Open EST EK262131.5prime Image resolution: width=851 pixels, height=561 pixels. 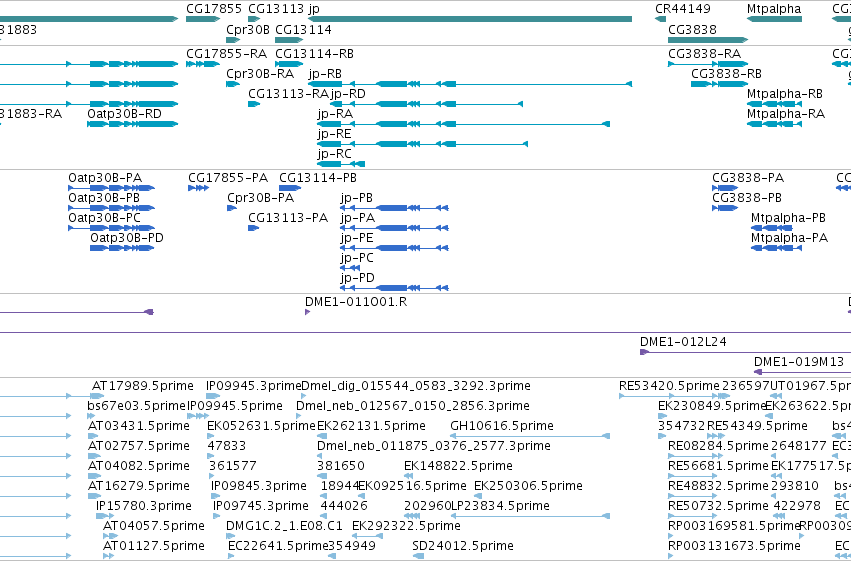point(371,426)
